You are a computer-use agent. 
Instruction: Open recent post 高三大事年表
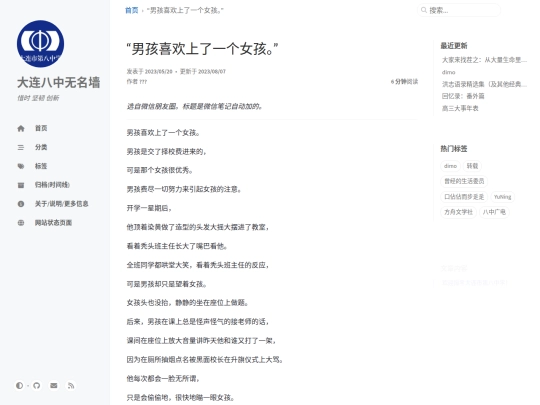click(460, 108)
